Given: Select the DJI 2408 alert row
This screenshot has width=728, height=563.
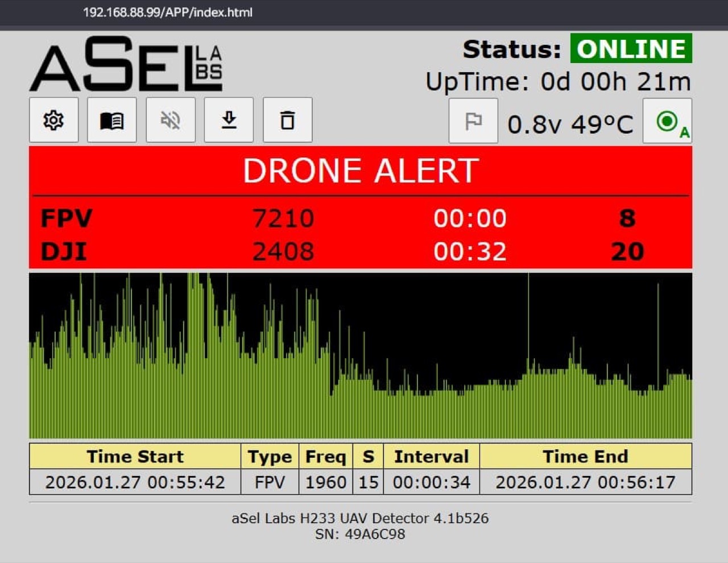Looking at the screenshot, I should (361, 251).
